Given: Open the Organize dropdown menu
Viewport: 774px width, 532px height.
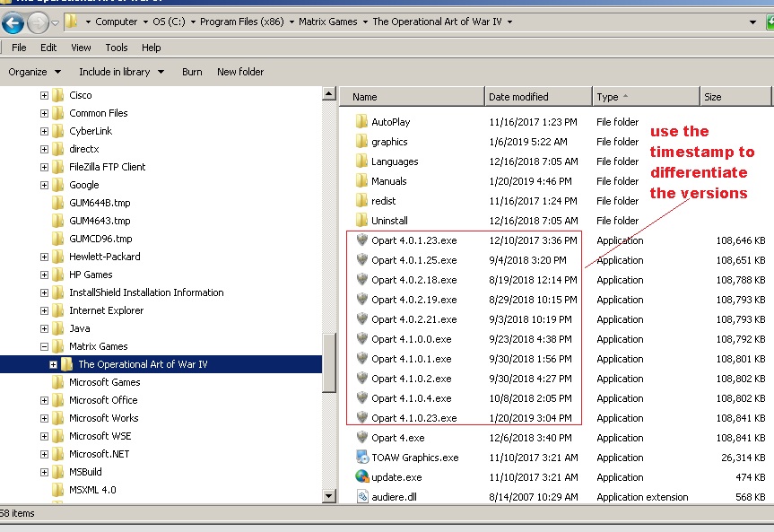Looking at the screenshot, I should (35, 72).
